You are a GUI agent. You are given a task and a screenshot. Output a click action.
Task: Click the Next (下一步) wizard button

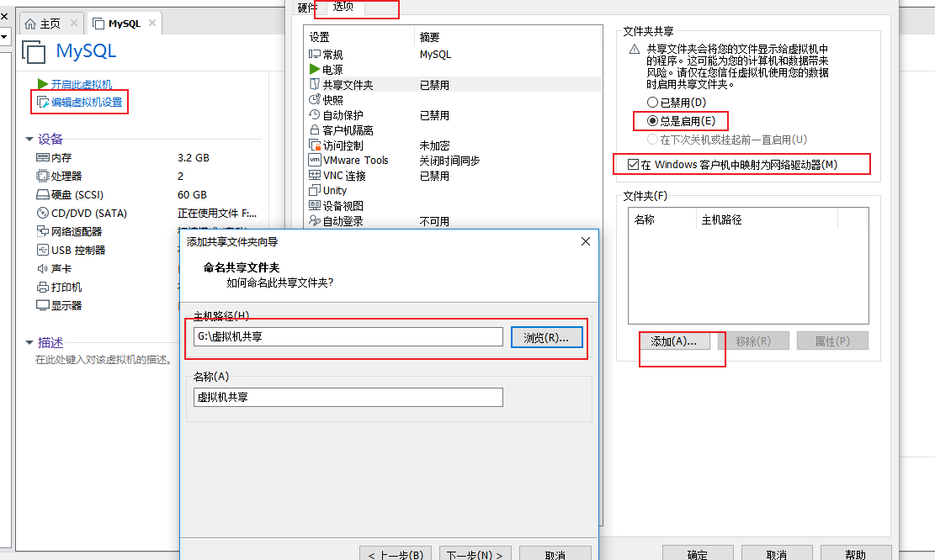(475, 553)
